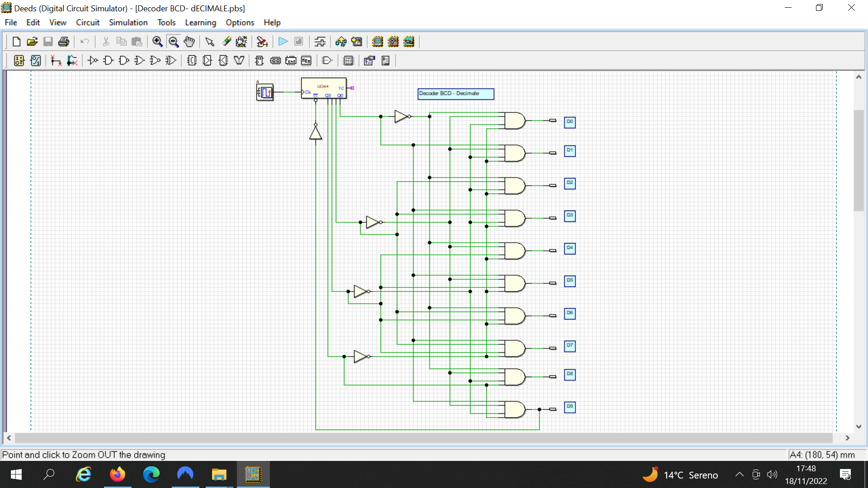Select the inverter NOT gate component
The image size is (868, 488).
93,61
